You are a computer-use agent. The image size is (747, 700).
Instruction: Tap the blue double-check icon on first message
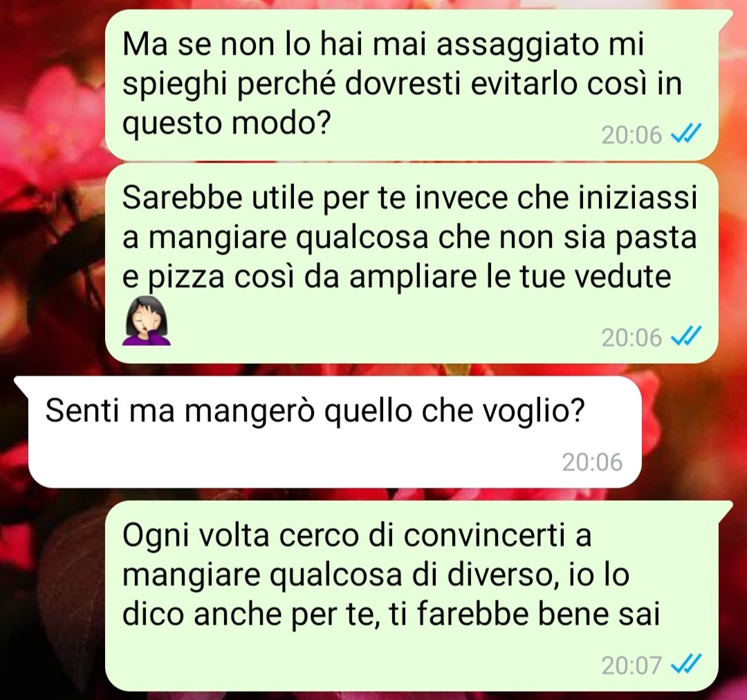[685, 134]
